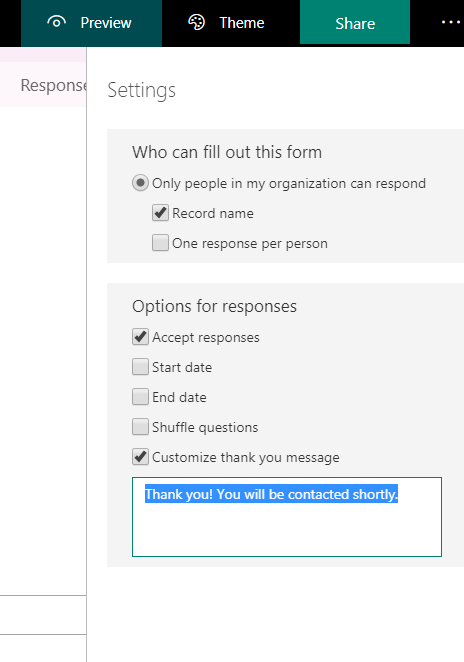Click the highlighted thank you message text
The width and height of the screenshot is (464, 662).
tap(271, 494)
